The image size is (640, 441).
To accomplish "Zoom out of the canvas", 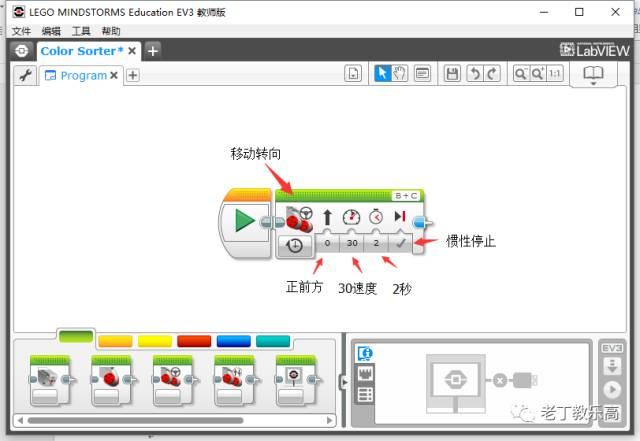I will pyautogui.click(x=521, y=74).
